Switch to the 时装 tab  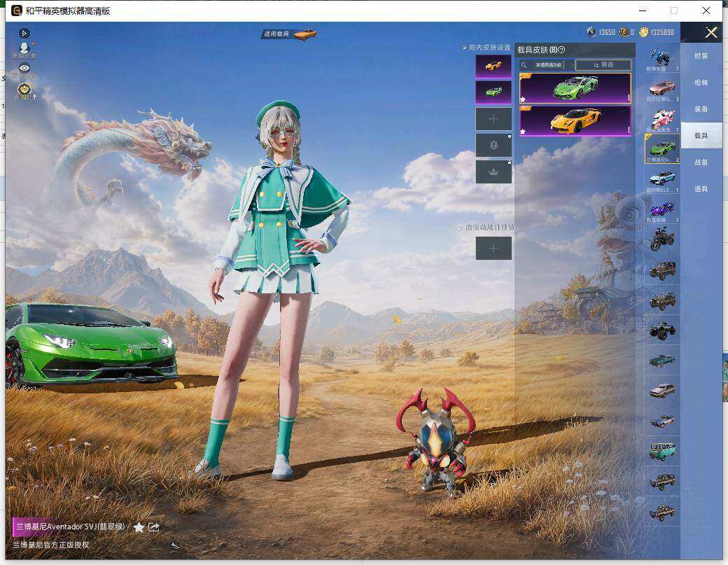click(701, 56)
